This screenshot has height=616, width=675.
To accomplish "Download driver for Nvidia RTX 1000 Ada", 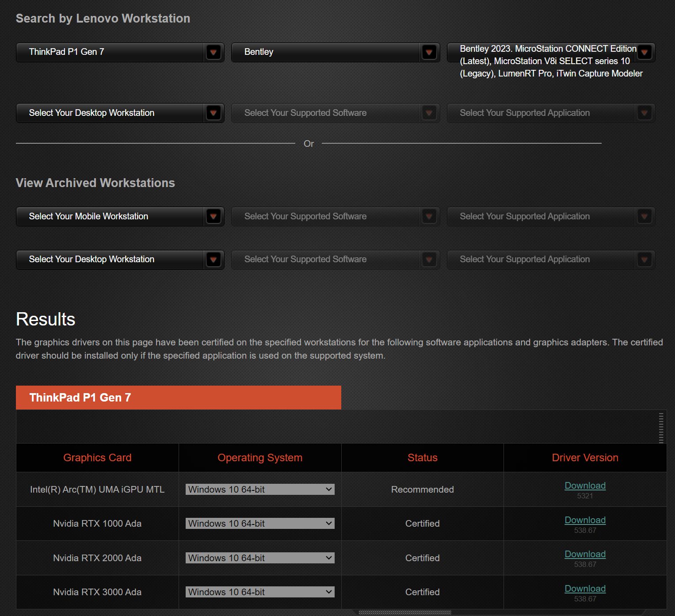I will (585, 520).
